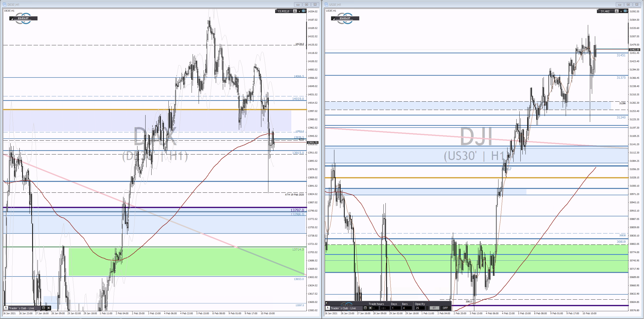This screenshot has width=644, height=319.
Task: Minimize the DE30,H1 chart window
Action: pyautogui.click(x=298, y=5)
